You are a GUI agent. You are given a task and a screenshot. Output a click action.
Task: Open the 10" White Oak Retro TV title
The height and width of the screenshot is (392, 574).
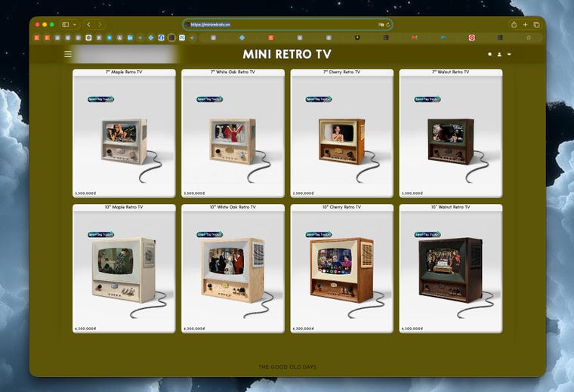(233, 207)
